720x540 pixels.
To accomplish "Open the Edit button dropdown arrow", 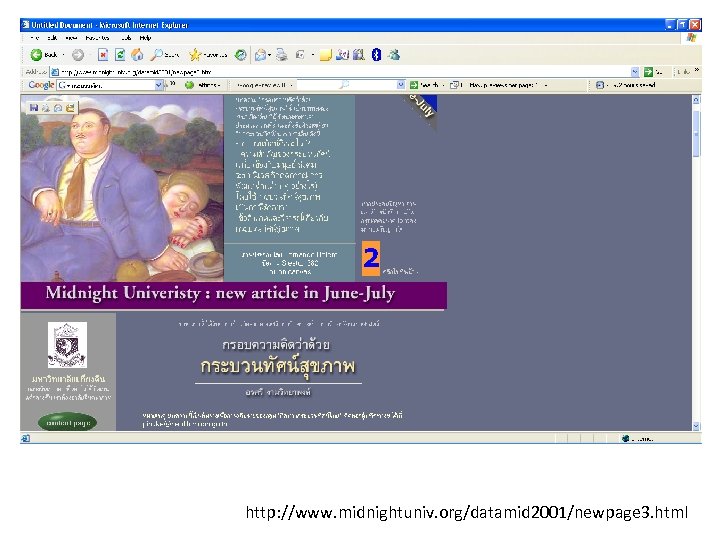I will coord(313,55).
